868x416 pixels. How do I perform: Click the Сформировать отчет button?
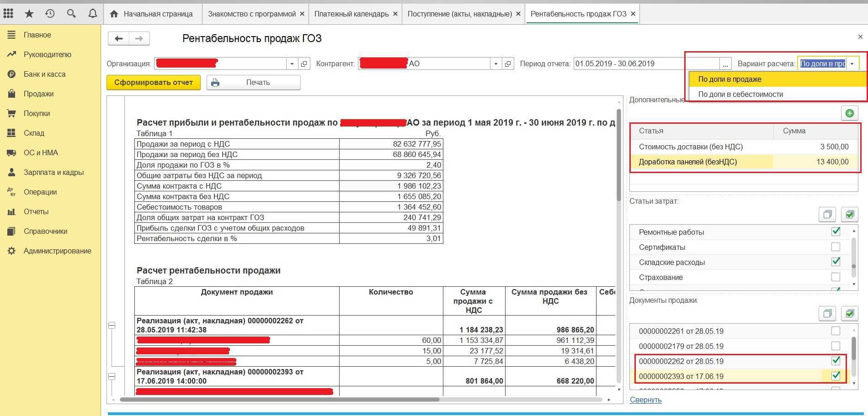(x=154, y=82)
